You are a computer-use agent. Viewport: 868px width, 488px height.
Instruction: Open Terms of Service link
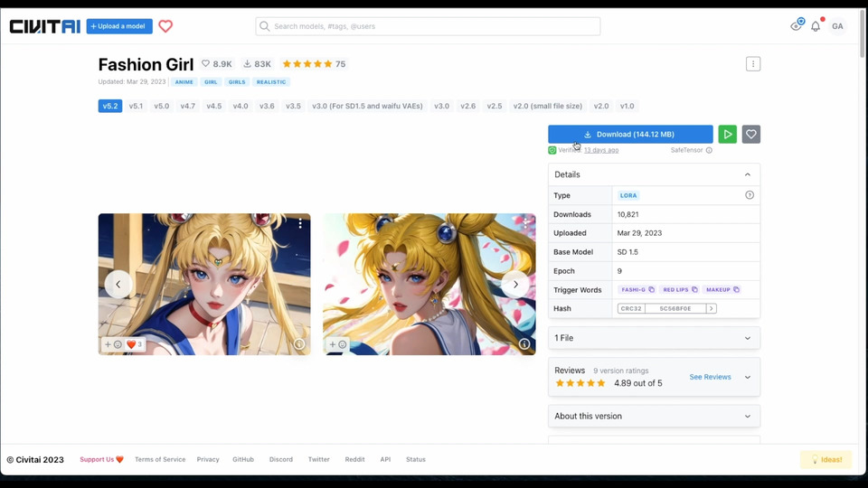(160, 459)
